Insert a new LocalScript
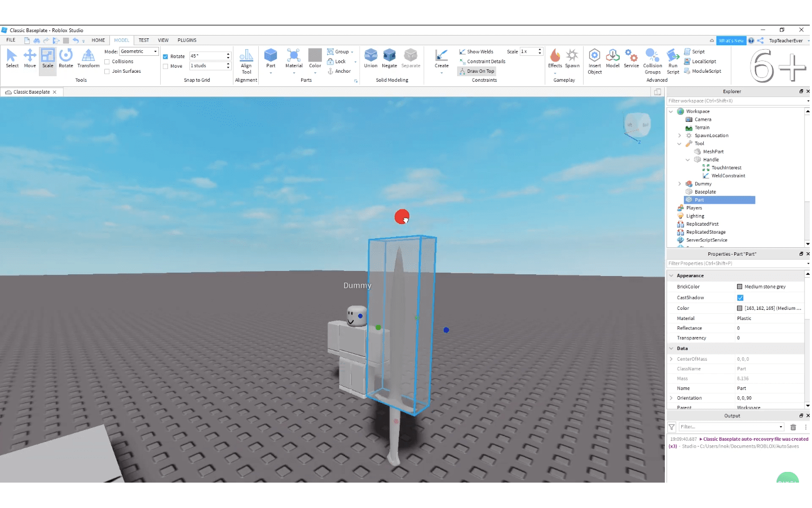Viewport: 812px width, 508px height. tap(700, 62)
